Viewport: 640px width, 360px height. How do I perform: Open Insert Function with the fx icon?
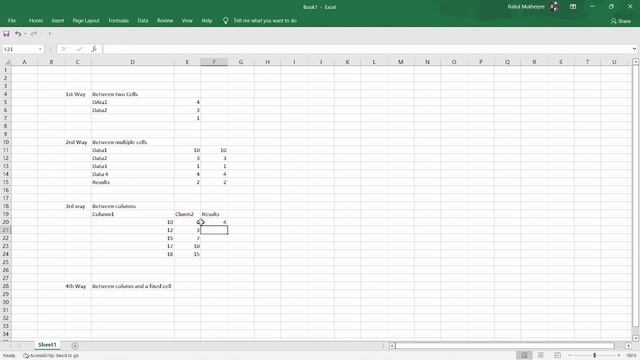(94, 49)
